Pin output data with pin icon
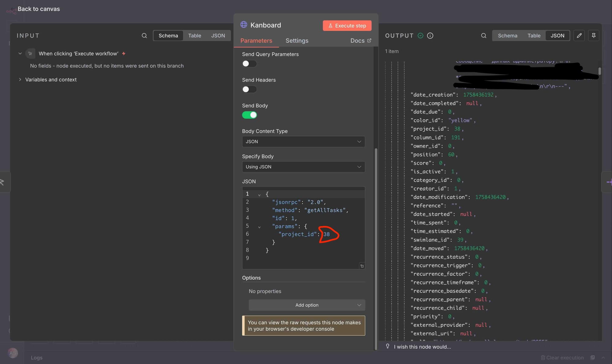Screen dimensions: 612x364 click(x=593, y=35)
